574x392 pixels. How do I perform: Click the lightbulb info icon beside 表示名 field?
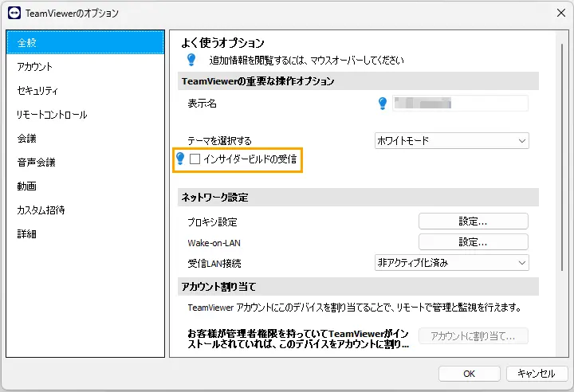[x=383, y=104]
